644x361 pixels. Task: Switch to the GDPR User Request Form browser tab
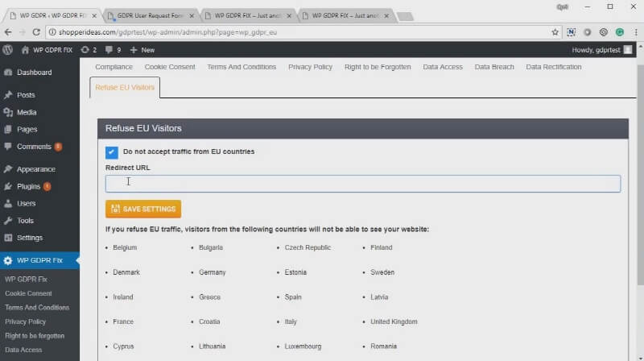tap(150, 15)
